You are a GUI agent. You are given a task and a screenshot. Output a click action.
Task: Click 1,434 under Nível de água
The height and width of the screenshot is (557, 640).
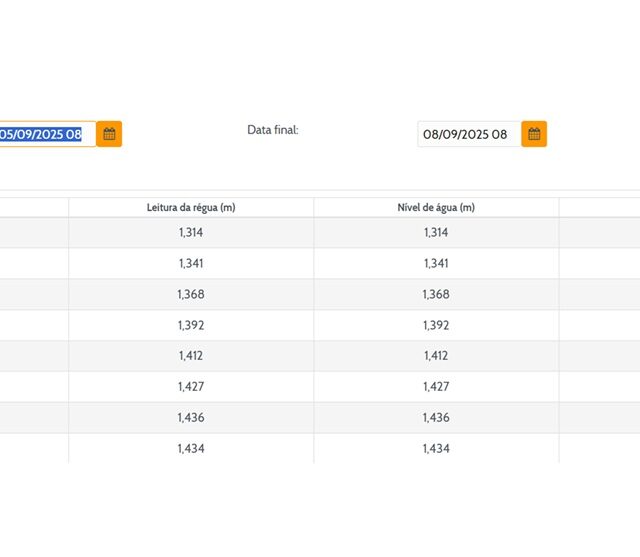[436, 449]
